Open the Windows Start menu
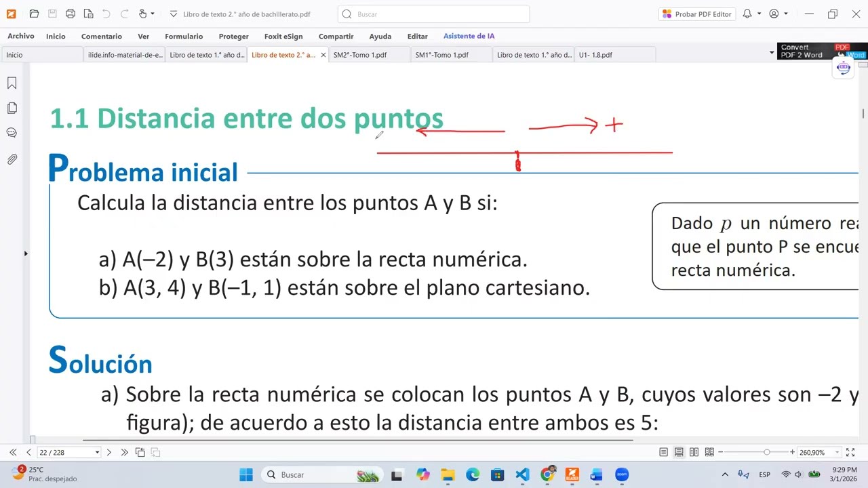This screenshot has height=488, width=868. pos(245,474)
